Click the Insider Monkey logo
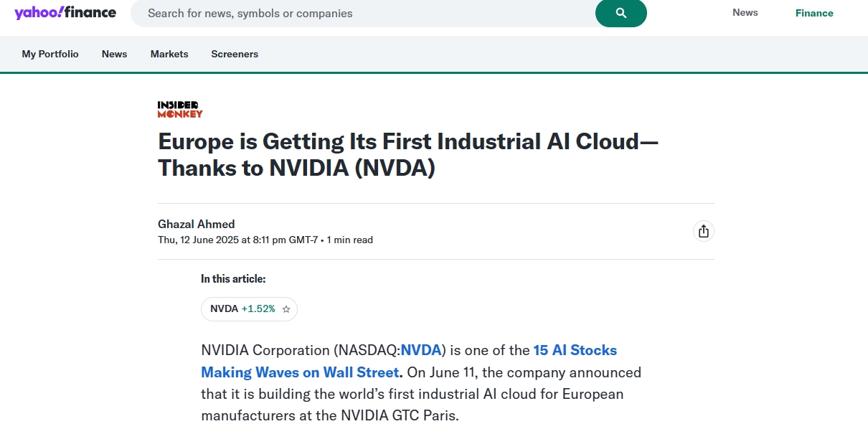 180,109
